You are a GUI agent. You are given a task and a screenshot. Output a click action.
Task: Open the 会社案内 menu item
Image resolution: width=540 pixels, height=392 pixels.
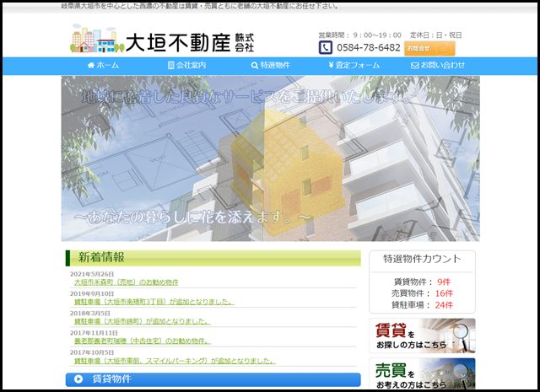tap(186, 65)
